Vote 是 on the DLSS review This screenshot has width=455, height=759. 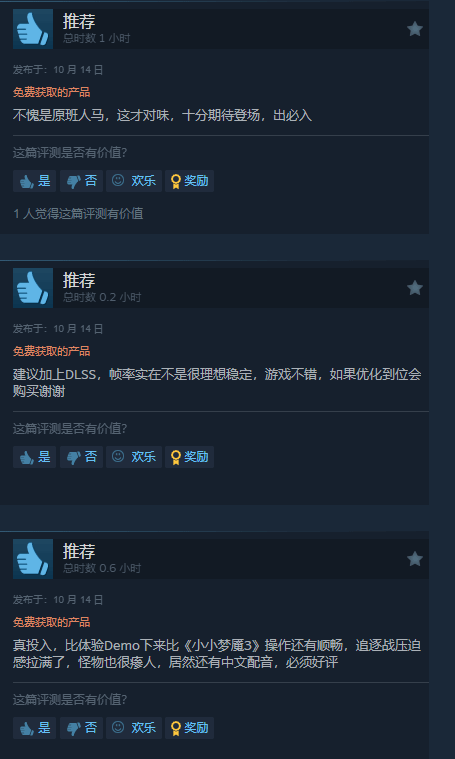point(34,457)
